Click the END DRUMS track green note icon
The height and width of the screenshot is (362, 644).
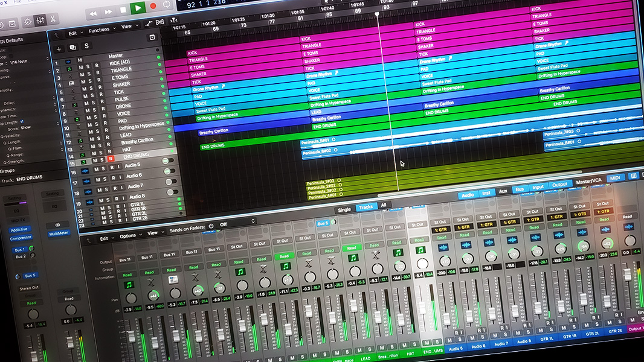(x=83, y=162)
